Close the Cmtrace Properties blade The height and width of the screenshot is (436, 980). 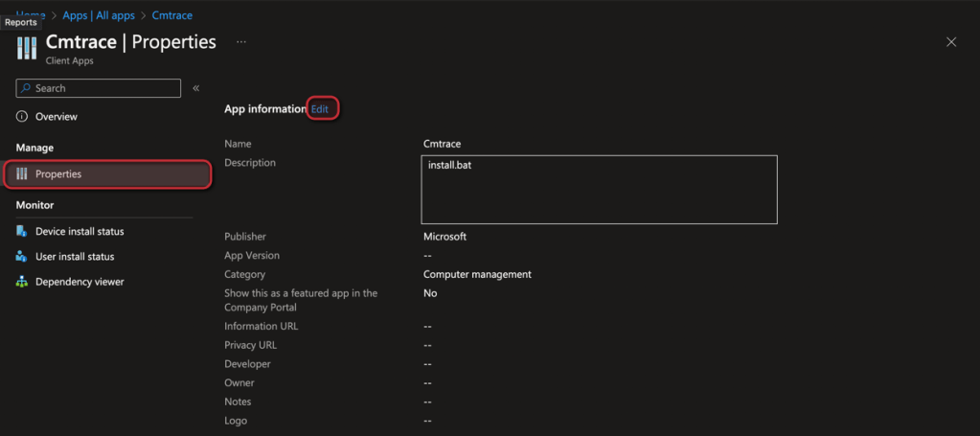(x=950, y=42)
